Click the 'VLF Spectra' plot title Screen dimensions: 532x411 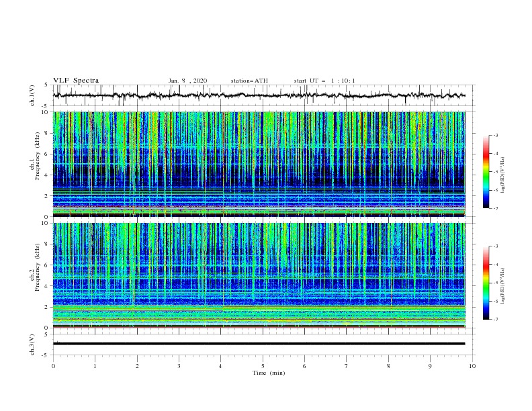76,81
